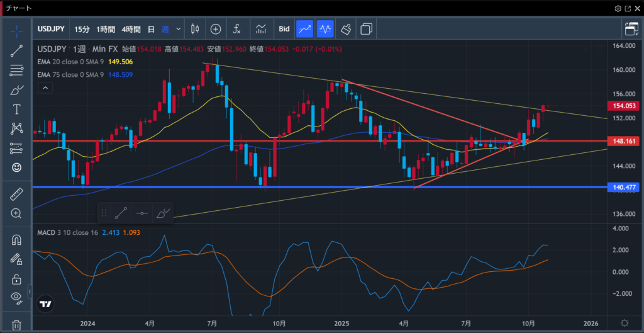
Task: Select the ruler measure tool
Action: [17, 194]
